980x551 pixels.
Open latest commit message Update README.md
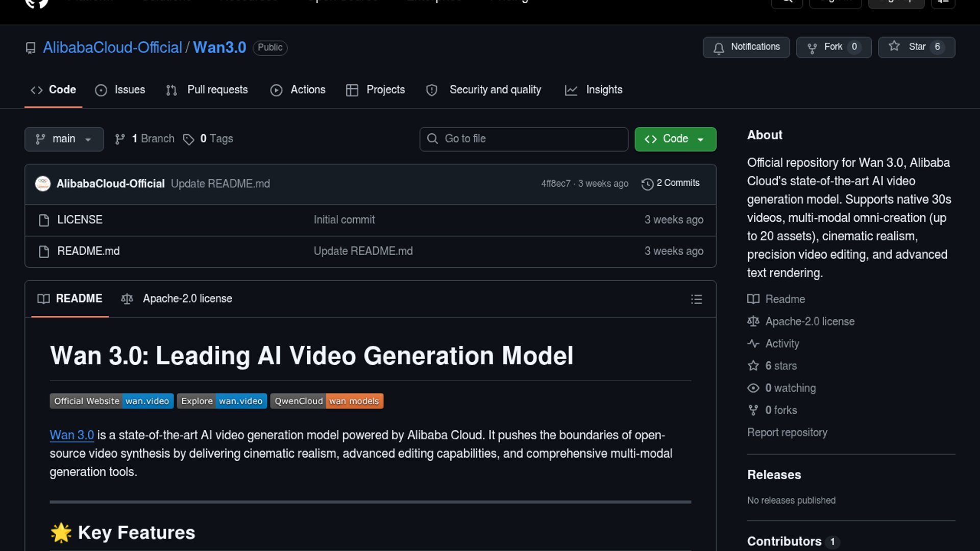tap(220, 184)
